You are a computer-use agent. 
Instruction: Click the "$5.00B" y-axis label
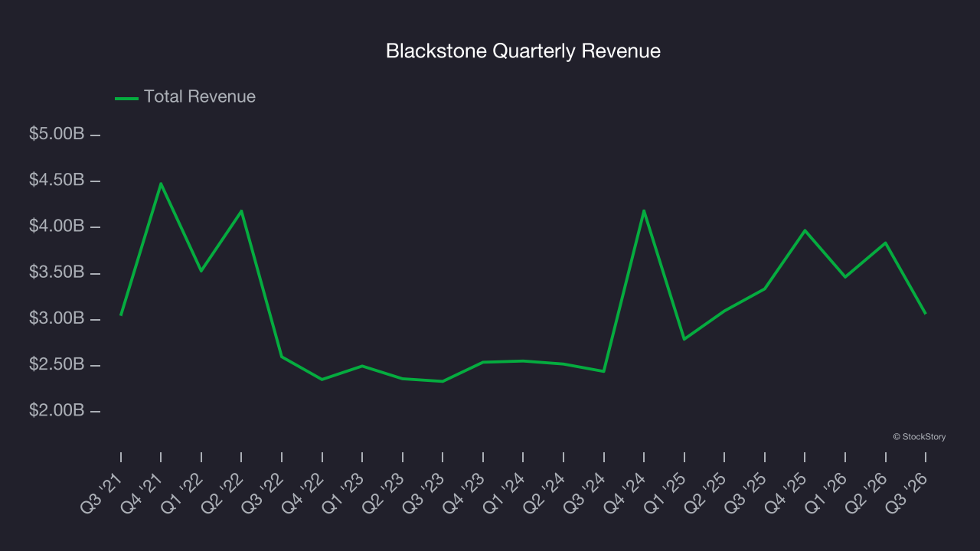(57, 134)
